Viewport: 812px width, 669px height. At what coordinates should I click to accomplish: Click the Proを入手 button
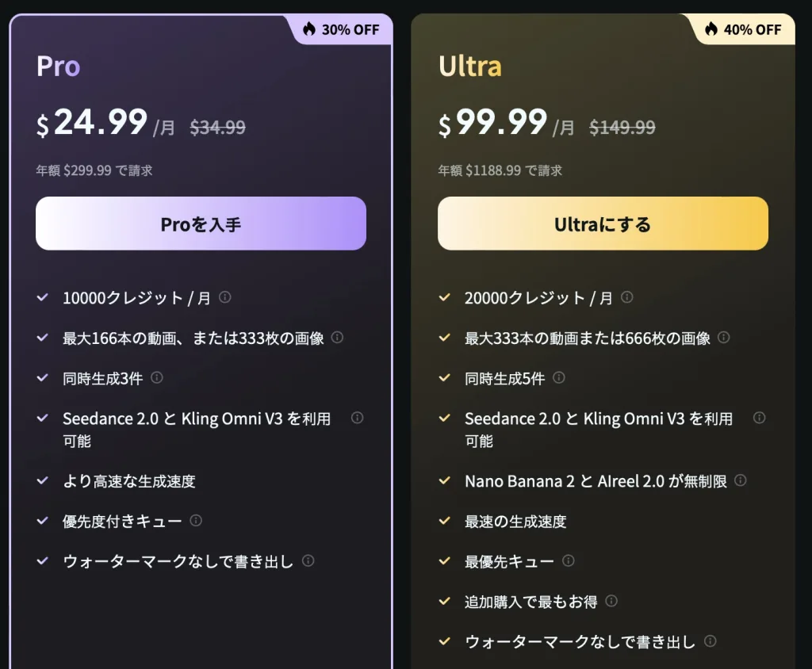coord(201,224)
